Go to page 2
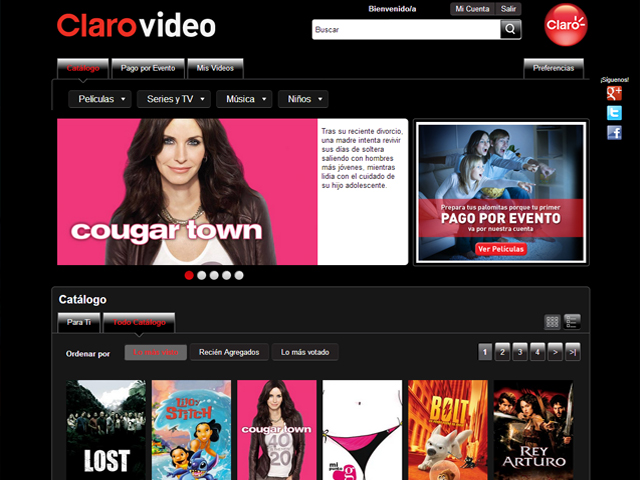The image size is (640, 480). point(502,352)
